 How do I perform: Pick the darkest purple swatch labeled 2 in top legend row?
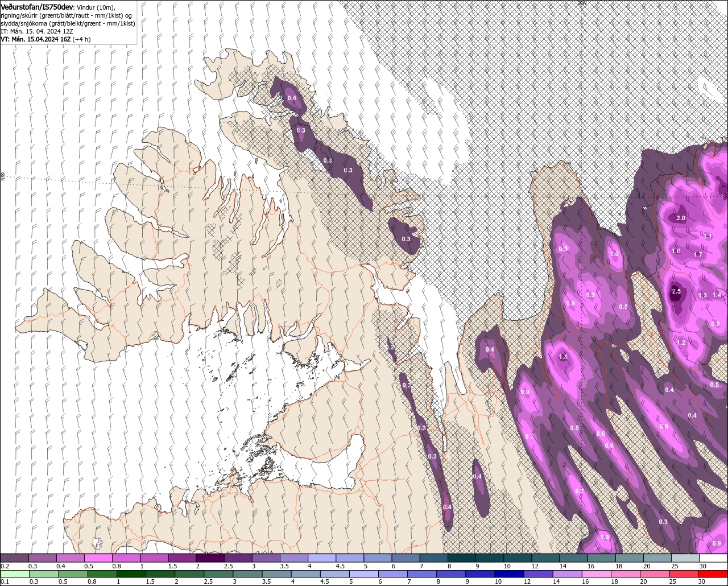(x=210, y=559)
